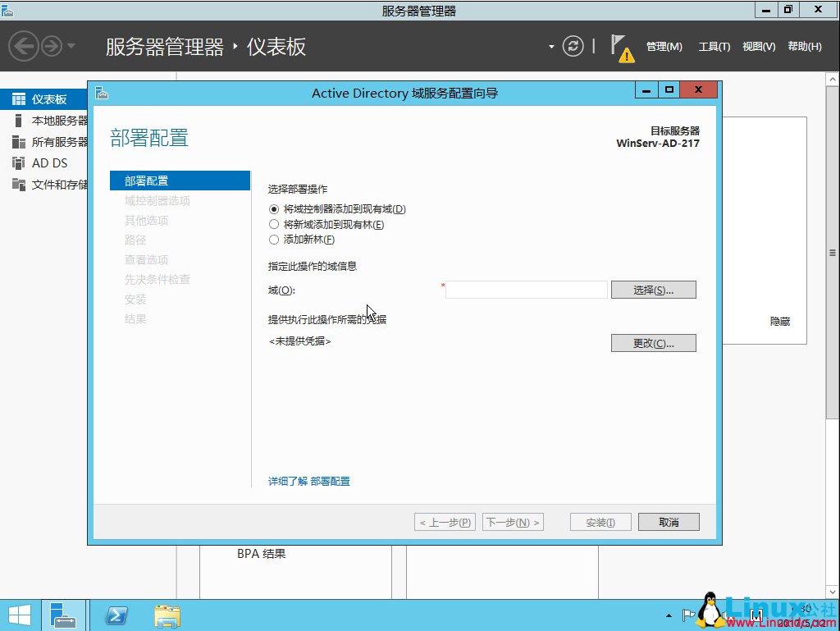Click the back navigation arrow
This screenshot has height=631, width=840.
click(x=22, y=46)
